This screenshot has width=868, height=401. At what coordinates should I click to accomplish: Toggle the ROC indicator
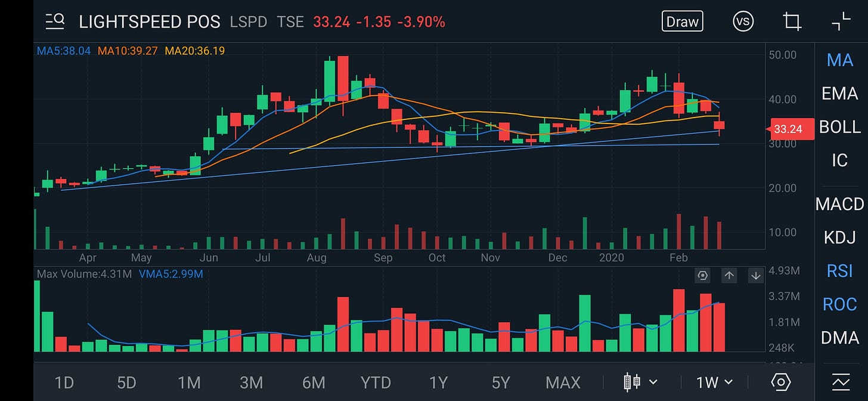coord(840,304)
